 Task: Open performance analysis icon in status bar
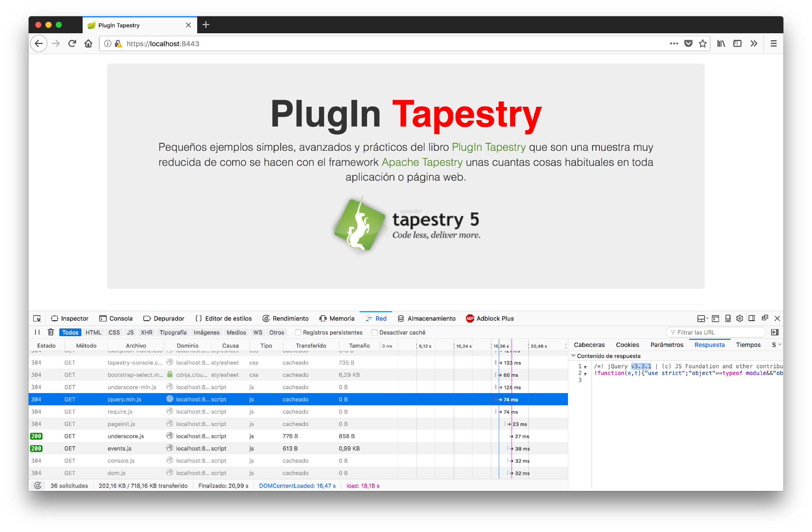point(38,485)
